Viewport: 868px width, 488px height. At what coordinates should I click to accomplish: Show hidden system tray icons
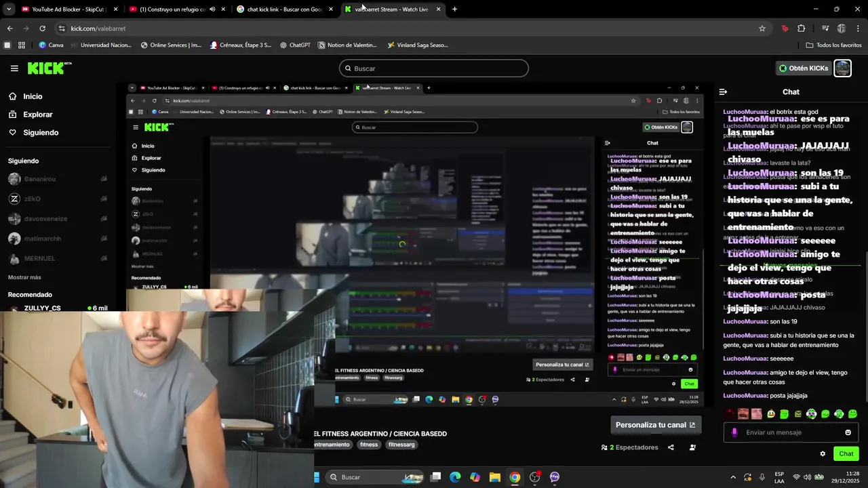pos(733,477)
